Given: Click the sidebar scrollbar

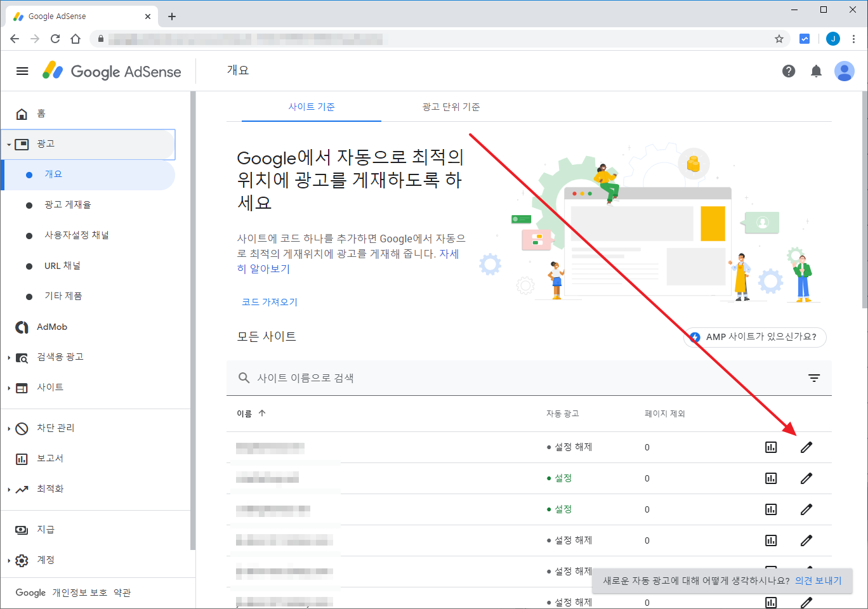Looking at the screenshot, I should (193, 320).
